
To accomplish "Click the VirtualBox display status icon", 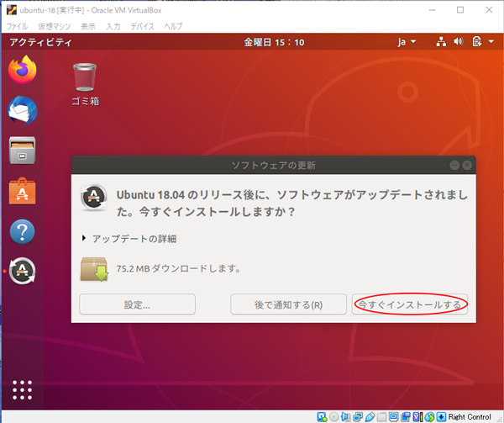I will 394,417.
